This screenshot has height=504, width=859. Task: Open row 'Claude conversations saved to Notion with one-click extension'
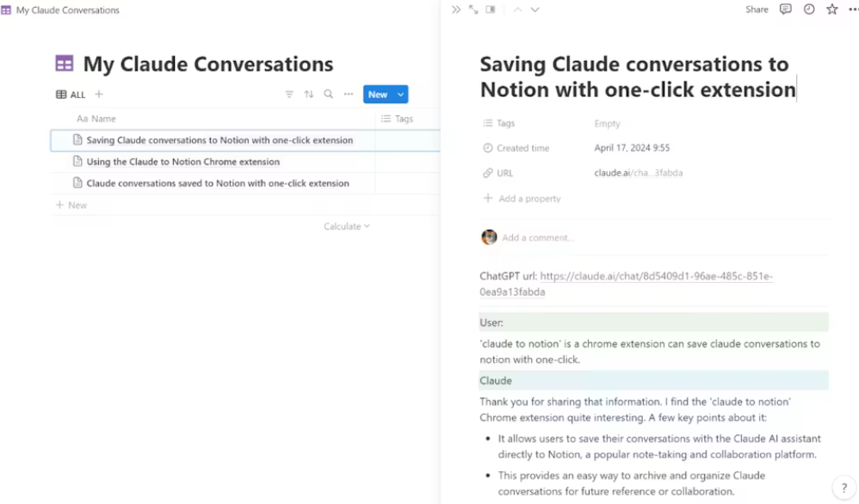(x=218, y=183)
